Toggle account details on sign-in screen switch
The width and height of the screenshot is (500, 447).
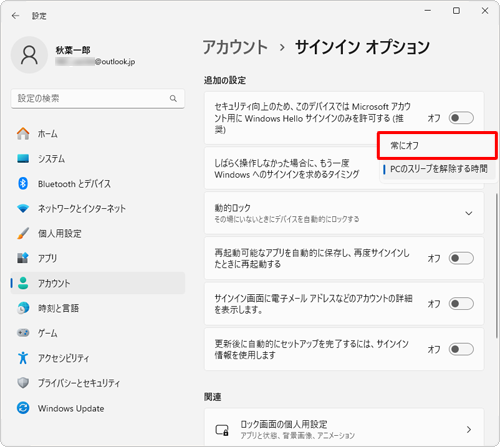point(461,304)
